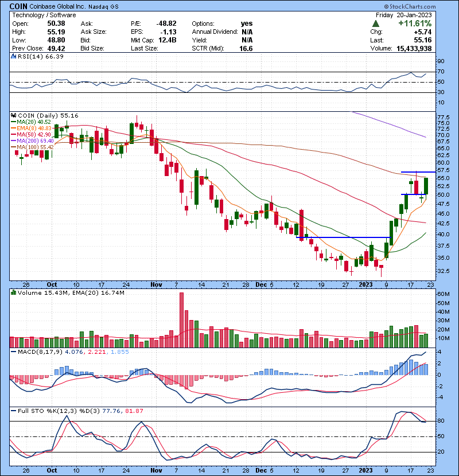This screenshot has height=476, width=459.
Task: Click the blue resistance line near 57.5
Action: click(x=418, y=172)
